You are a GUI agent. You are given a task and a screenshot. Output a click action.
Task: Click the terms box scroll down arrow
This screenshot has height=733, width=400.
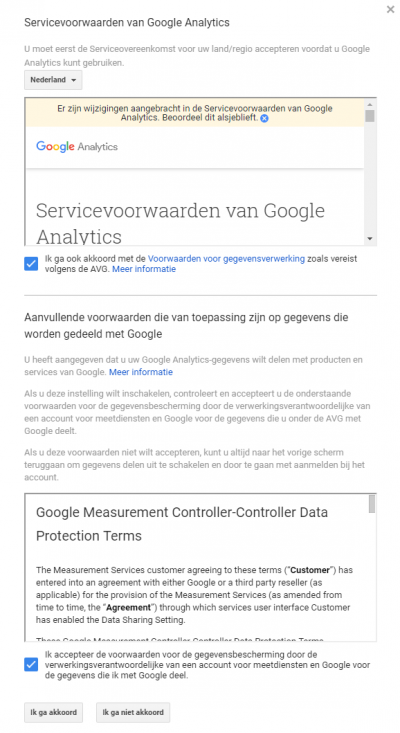370,238
